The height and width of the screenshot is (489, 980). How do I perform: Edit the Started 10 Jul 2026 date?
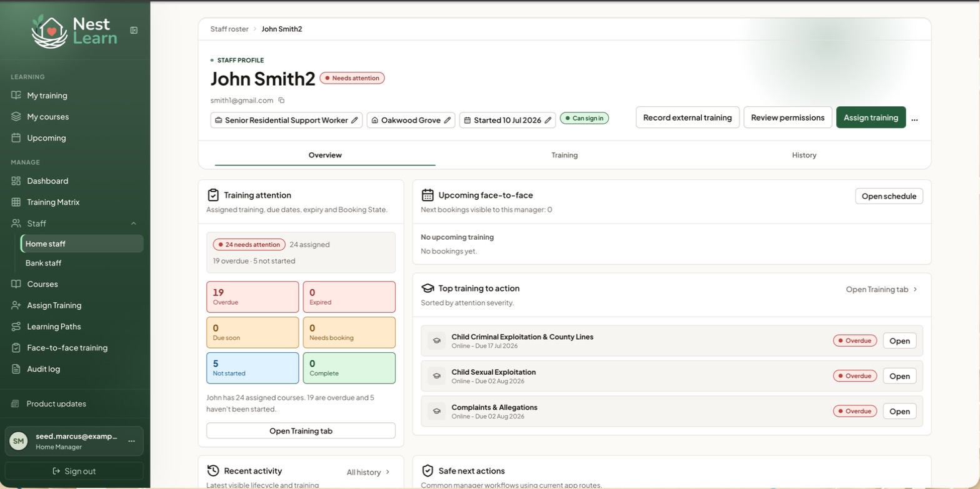pyautogui.click(x=548, y=120)
